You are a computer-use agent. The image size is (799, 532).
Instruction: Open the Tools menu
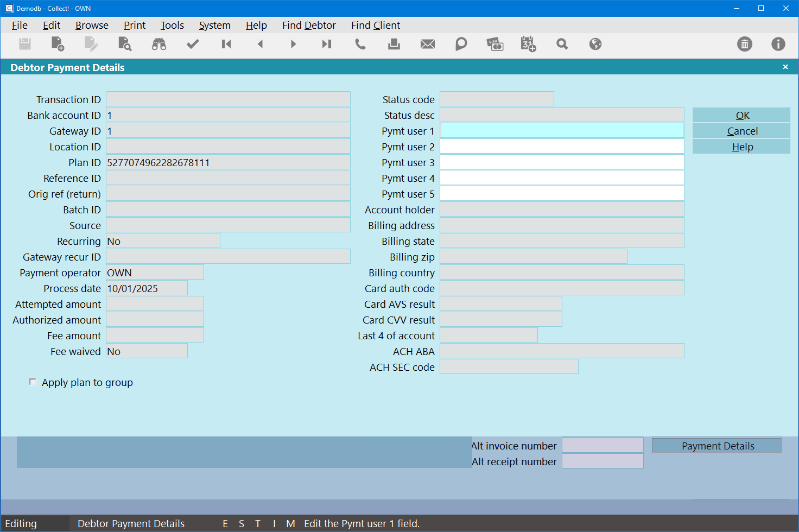pyautogui.click(x=172, y=26)
